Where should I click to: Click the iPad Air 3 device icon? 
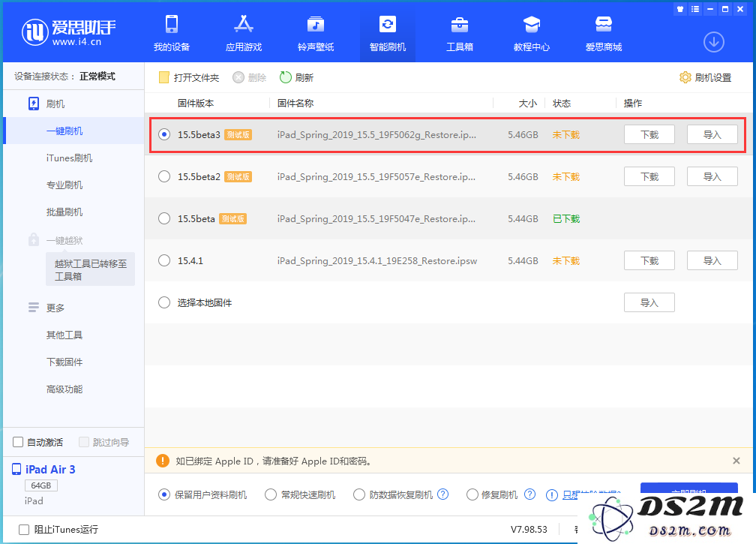click(x=16, y=469)
